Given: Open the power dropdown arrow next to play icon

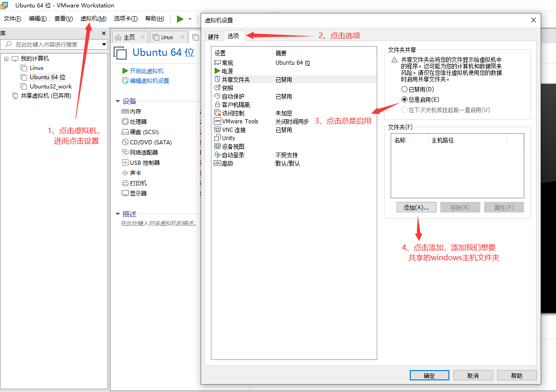Looking at the screenshot, I should 190,19.
